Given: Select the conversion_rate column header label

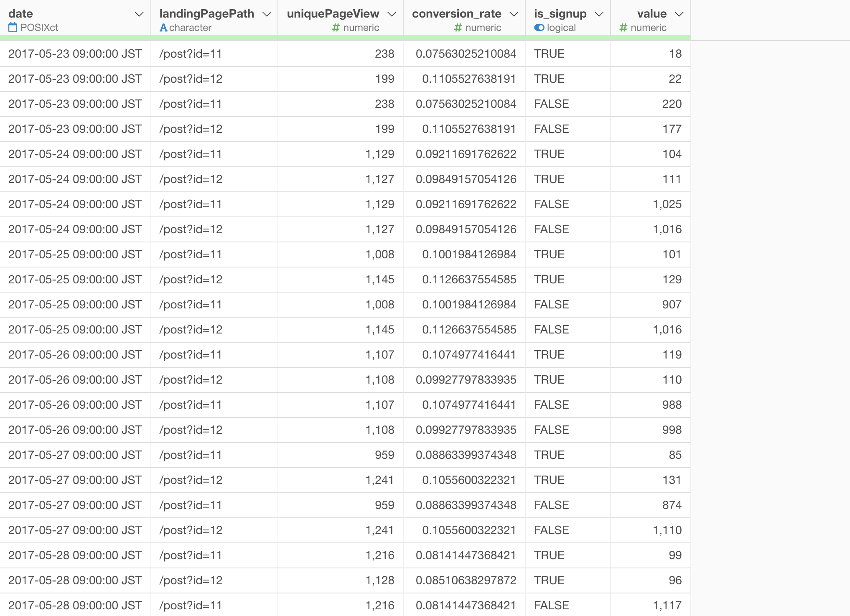Looking at the screenshot, I should pyautogui.click(x=457, y=14).
